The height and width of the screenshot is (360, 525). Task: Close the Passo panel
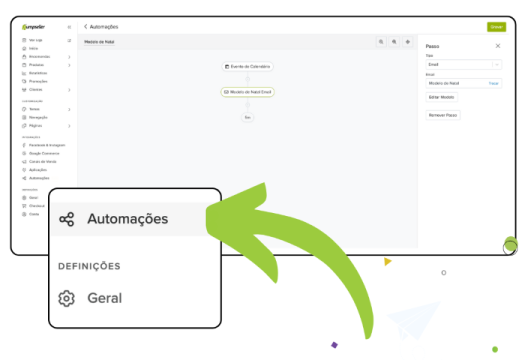[x=498, y=46]
